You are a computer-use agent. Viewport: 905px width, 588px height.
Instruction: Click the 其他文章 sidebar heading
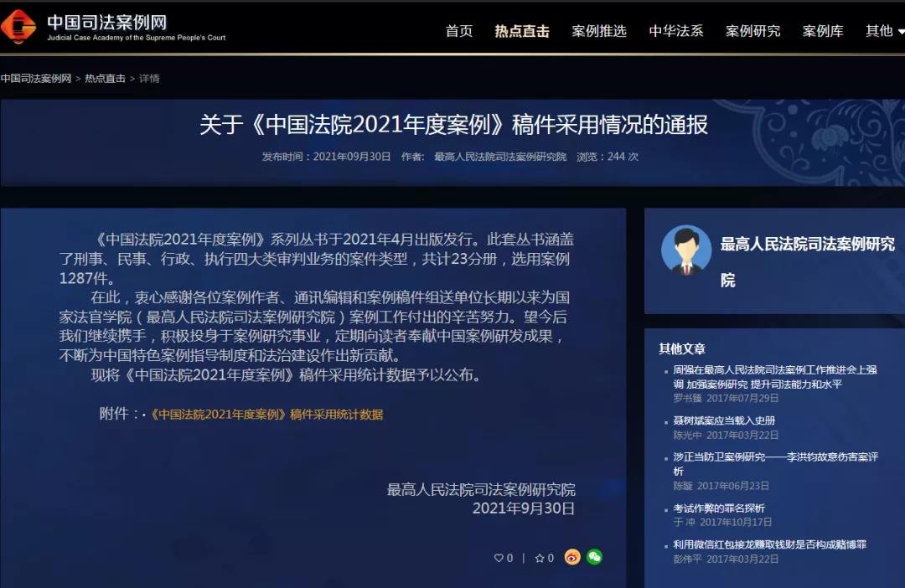pos(682,348)
